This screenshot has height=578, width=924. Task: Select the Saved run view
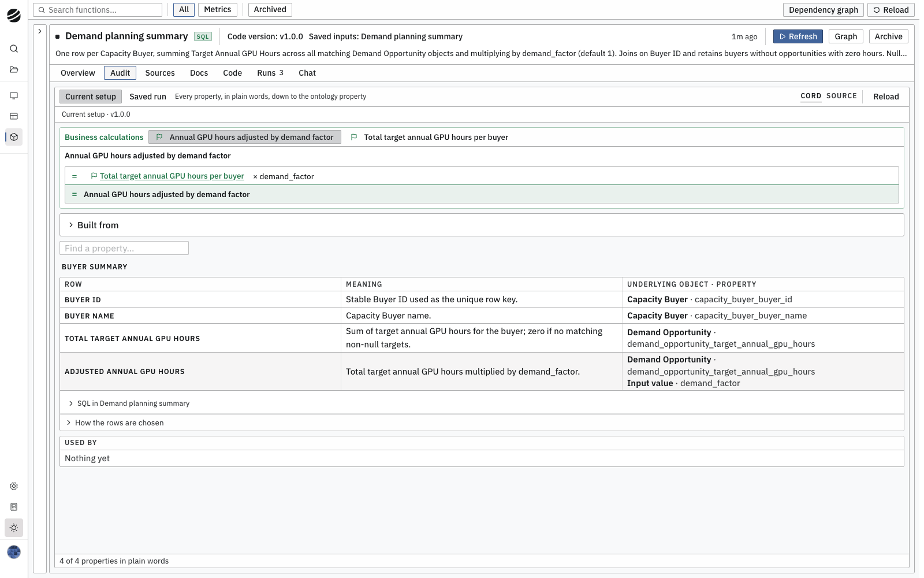[148, 97]
